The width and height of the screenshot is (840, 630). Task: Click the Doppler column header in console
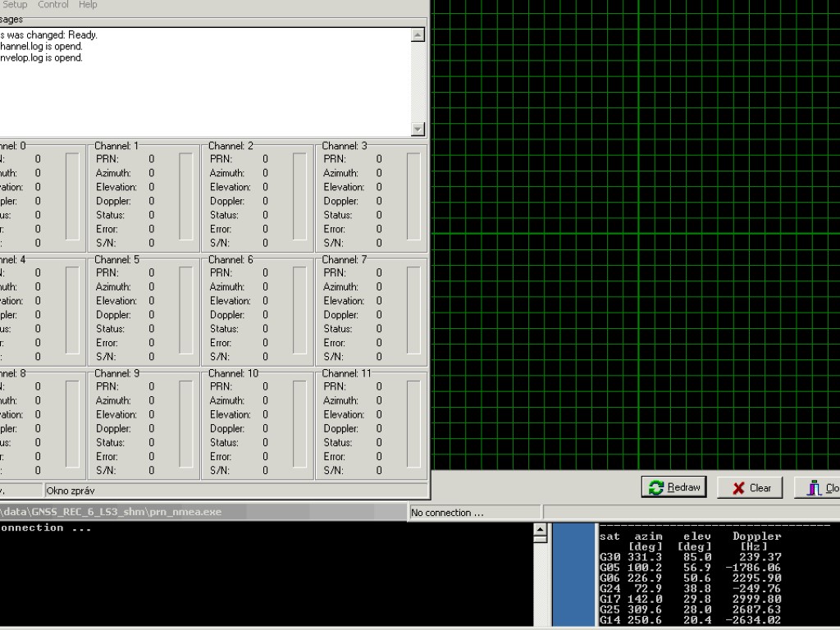(757, 536)
